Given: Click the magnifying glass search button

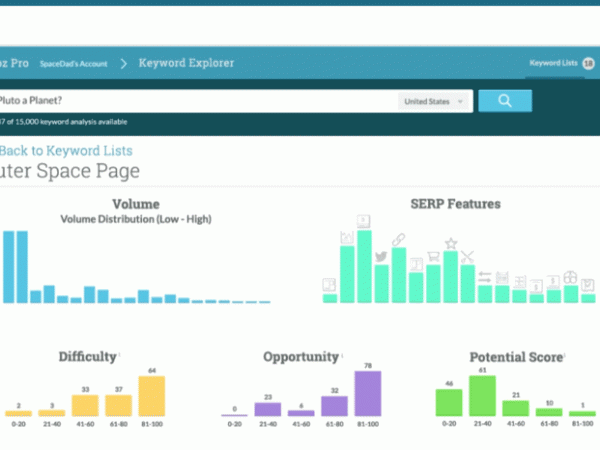Looking at the screenshot, I should [x=505, y=100].
